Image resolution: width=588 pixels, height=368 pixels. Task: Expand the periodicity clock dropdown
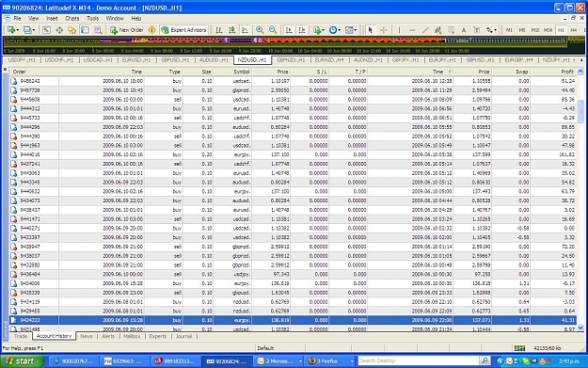[339, 30]
